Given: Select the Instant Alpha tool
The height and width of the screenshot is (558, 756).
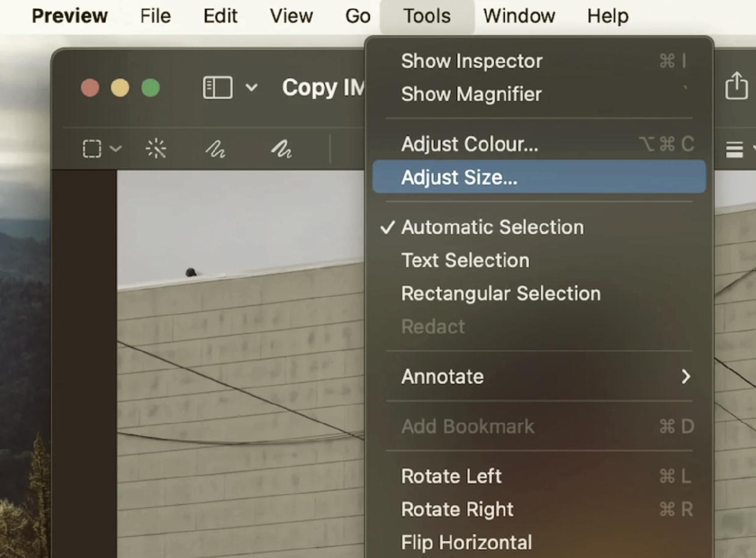Looking at the screenshot, I should [x=156, y=148].
